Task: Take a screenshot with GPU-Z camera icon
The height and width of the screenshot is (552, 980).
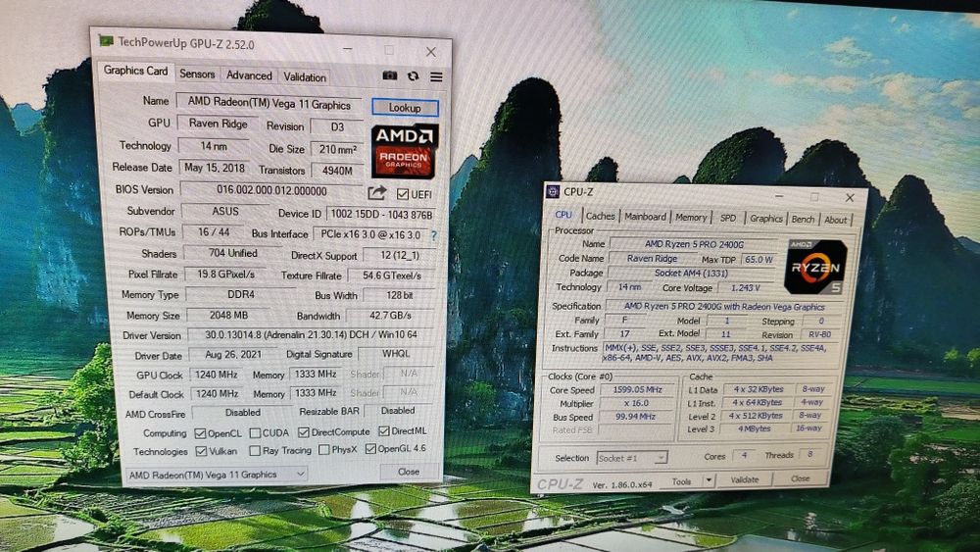Action: pos(389,75)
